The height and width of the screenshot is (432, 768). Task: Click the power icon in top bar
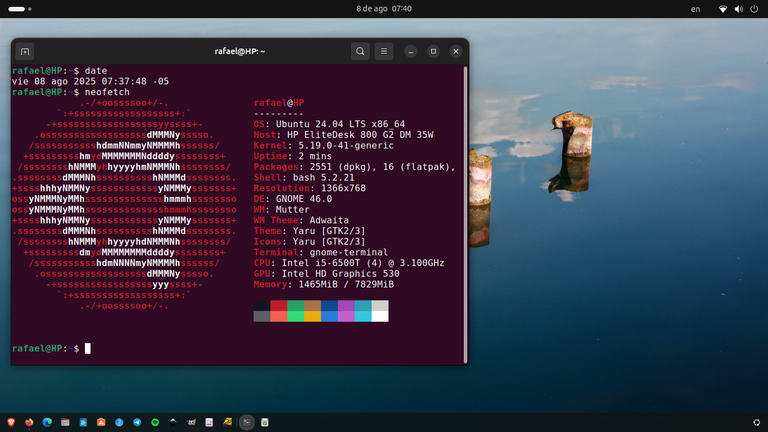[754, 9]
